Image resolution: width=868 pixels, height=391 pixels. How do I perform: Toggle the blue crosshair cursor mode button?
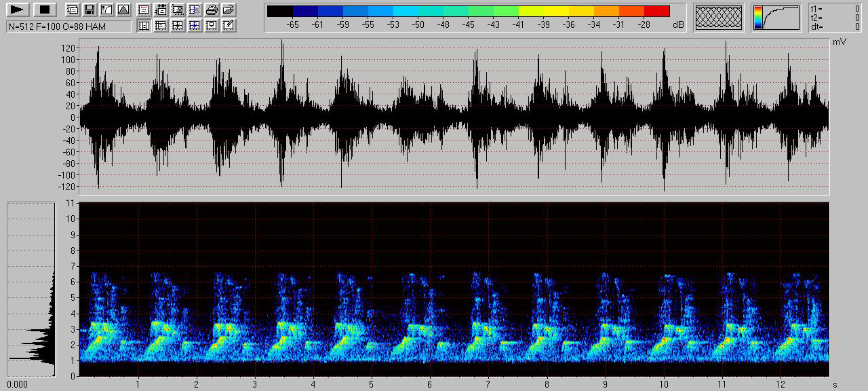(195, 26)
